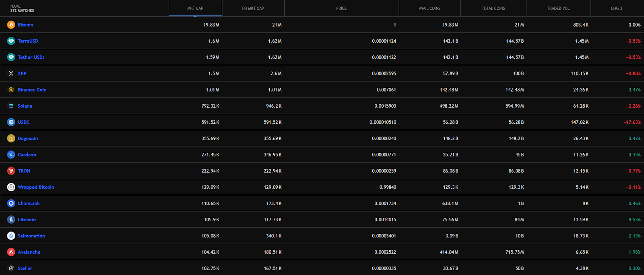The image size is (644, 275).
Task: Sort by the TRADED VOL column header
Action: 558,8
